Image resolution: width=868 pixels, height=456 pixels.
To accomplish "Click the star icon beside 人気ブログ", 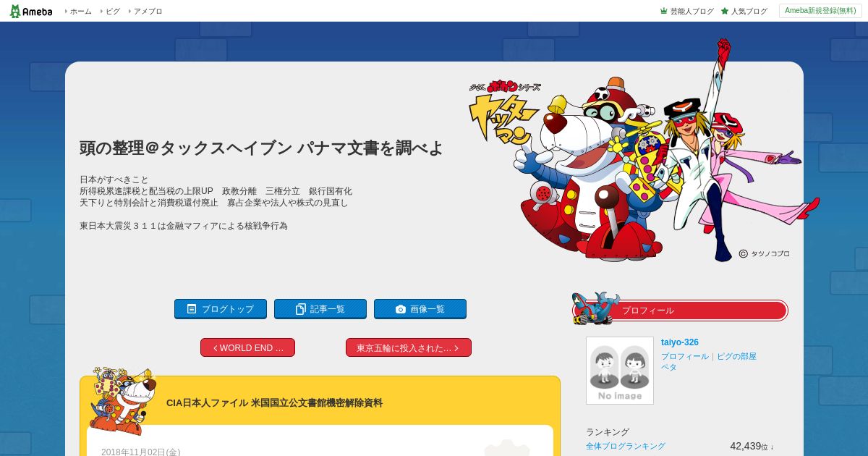I will pyautogui.click(x=725, y=11).
